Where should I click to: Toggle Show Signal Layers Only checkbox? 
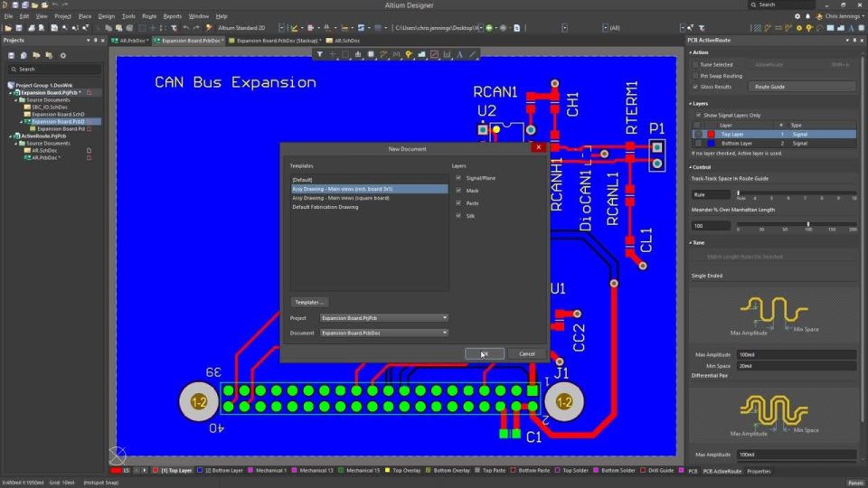tap(699, 115)
